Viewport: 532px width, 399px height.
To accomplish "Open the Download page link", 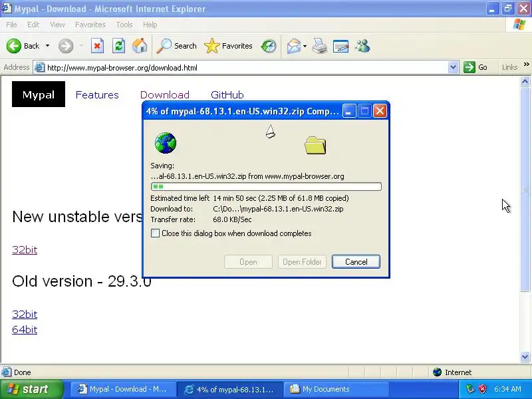I will (164, 94).
